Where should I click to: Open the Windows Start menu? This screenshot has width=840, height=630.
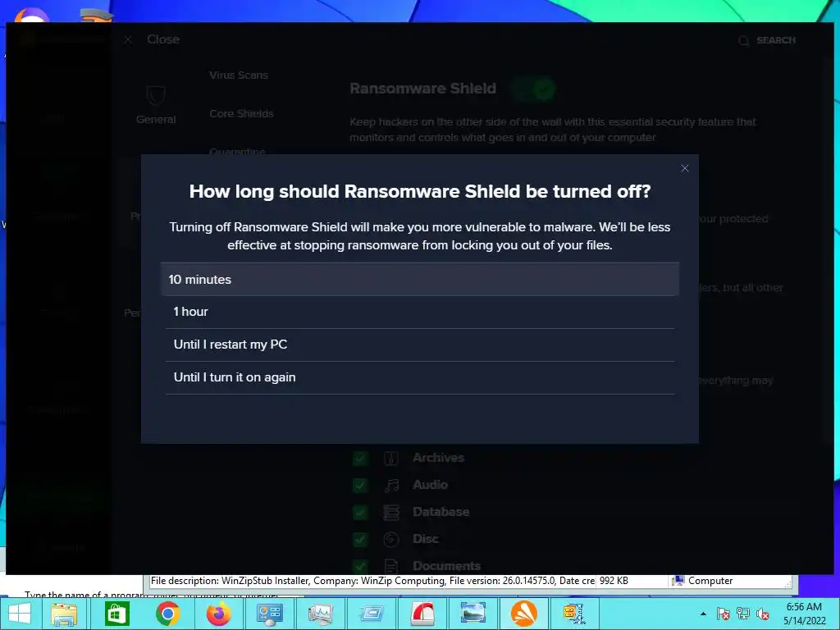click(x=21, y=614)
